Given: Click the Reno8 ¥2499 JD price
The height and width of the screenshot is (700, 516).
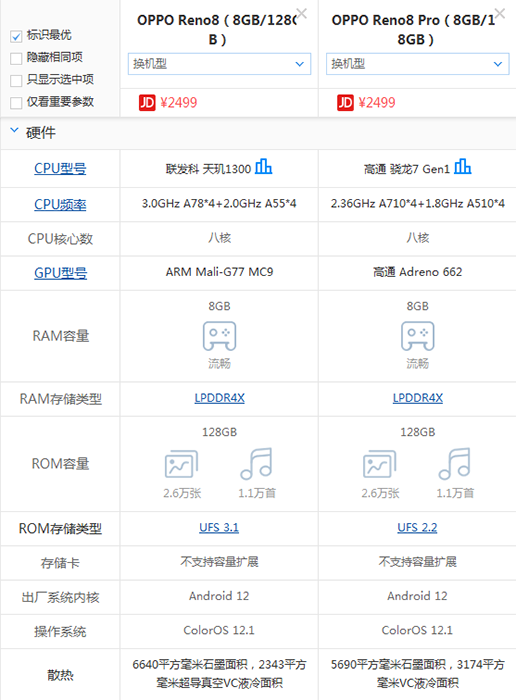Looking at the screenshot, I should [179, 103].
